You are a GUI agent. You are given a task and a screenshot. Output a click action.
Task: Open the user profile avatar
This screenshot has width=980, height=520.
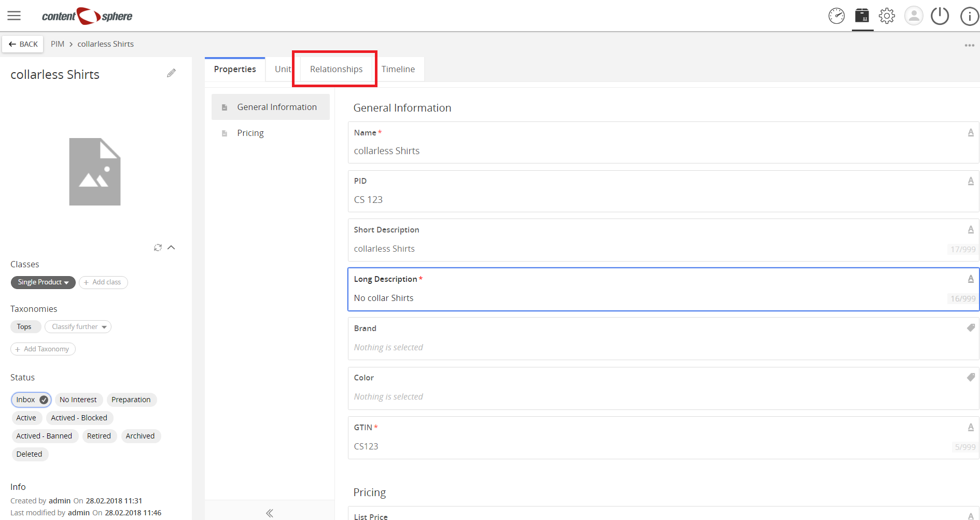(914, 16)
